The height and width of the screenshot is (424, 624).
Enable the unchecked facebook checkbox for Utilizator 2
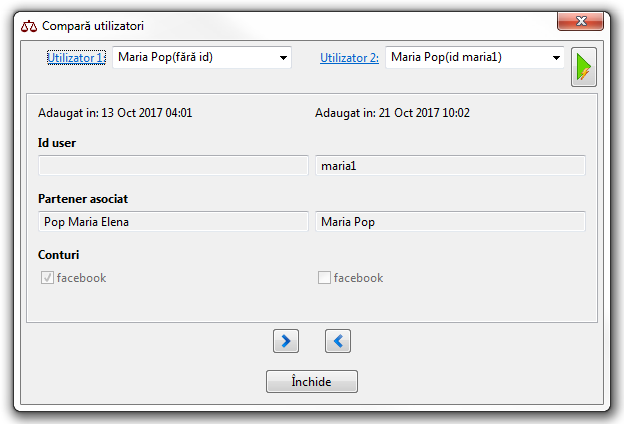click(x=324, y=278)
